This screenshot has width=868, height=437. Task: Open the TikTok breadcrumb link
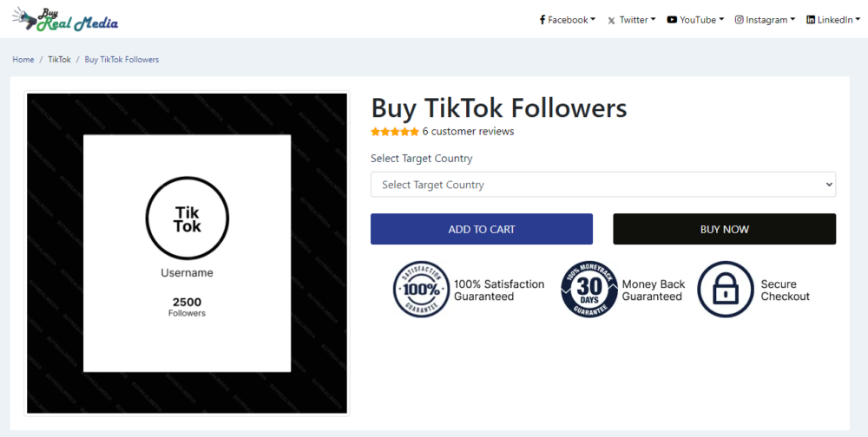(x=60, y=60)
